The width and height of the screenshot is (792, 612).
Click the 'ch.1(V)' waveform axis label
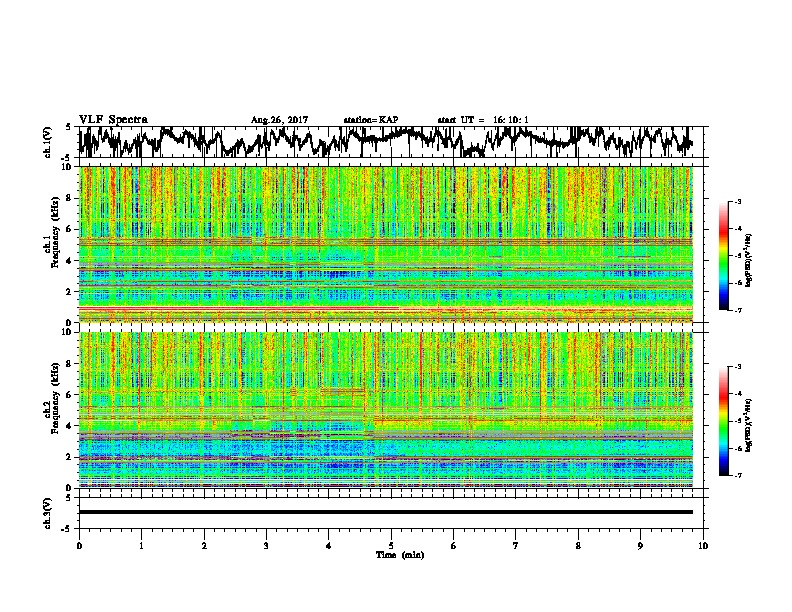(48, 141)
